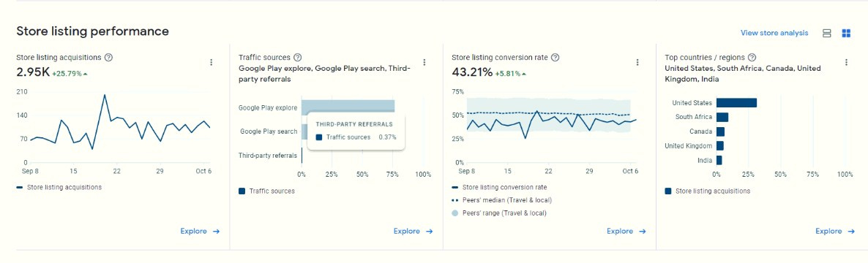
Task: Open three-dot menu on Store listing acquisitions card
Action: pyautogui.click(x=211, y=62)
